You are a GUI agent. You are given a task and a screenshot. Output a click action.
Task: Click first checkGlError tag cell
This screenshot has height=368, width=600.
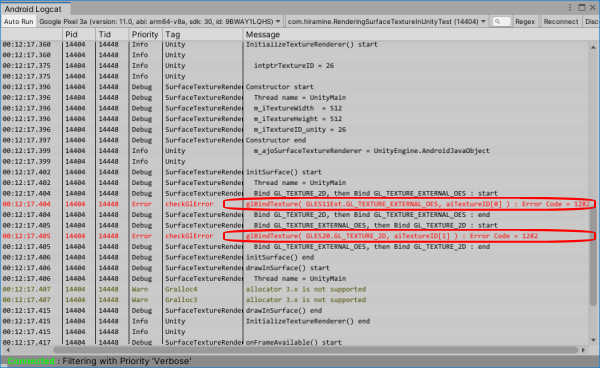[x=189, y=204]
